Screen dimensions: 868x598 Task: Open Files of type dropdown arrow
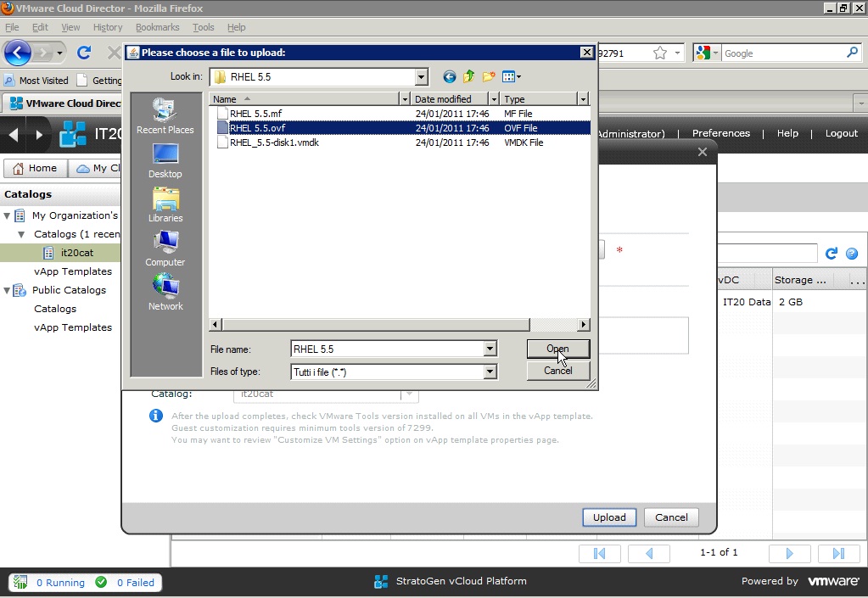[490, 372]
